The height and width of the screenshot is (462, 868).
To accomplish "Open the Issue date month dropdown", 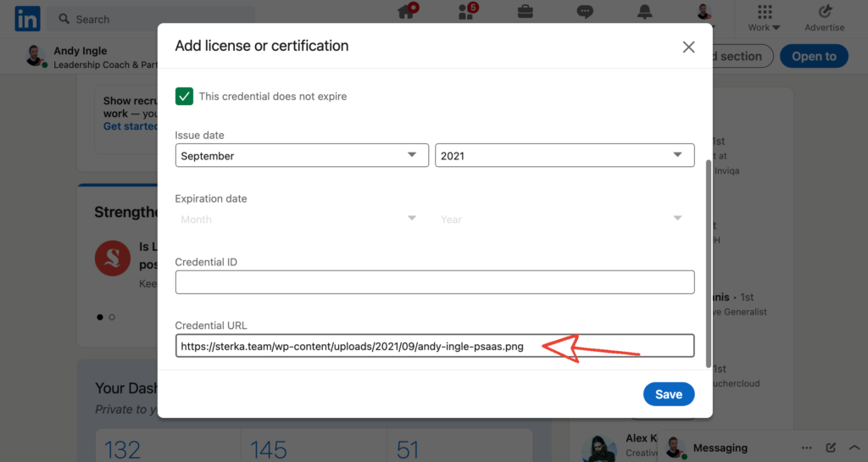I will point(302,155).
